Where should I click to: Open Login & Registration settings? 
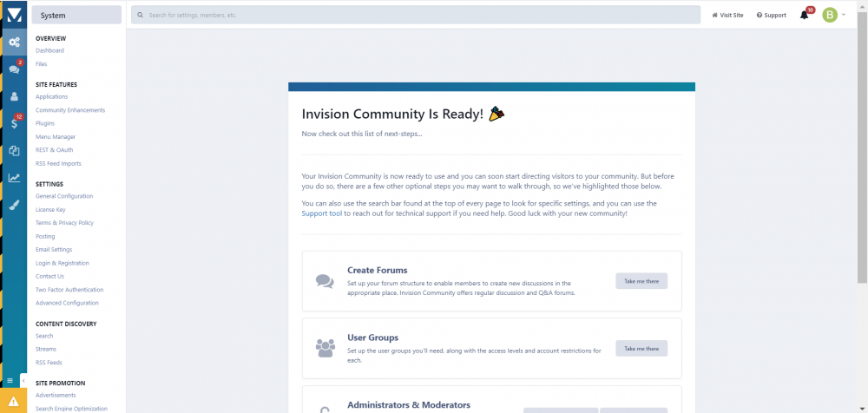[x=62, y=263]
